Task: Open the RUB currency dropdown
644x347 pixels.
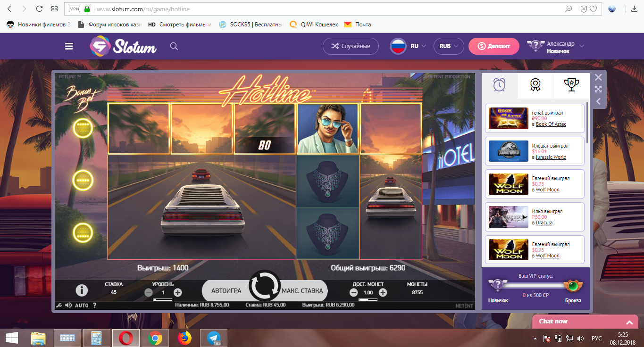Action: (x=449, y=46)
